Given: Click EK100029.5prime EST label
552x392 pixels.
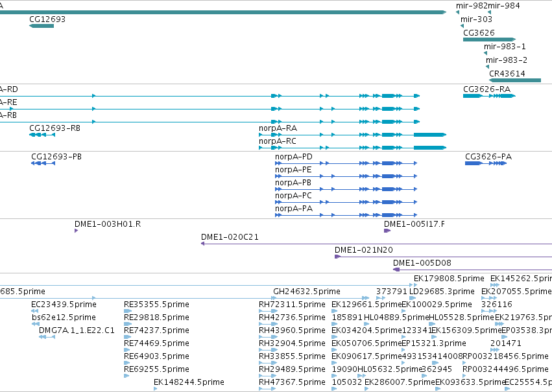Looking at the screenshot, I should coord(437,305).
